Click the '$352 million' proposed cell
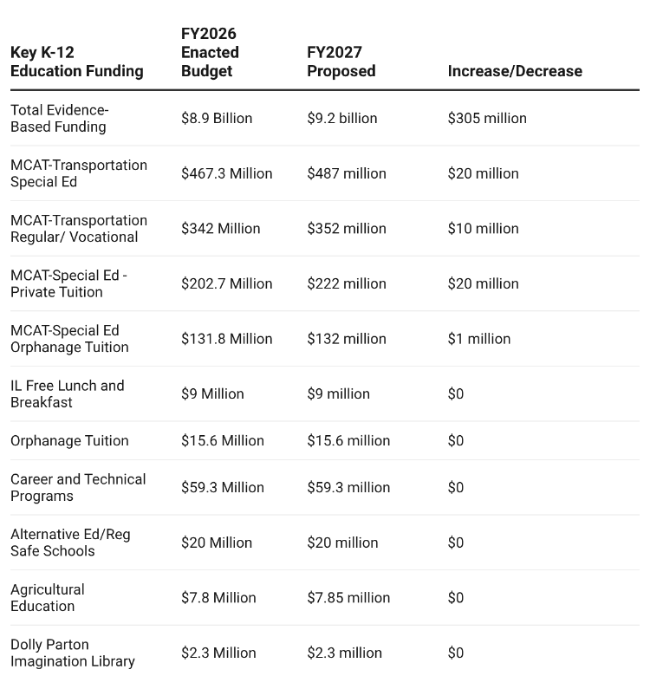Viewport: 650px width, 689px height. coord(346,228)
